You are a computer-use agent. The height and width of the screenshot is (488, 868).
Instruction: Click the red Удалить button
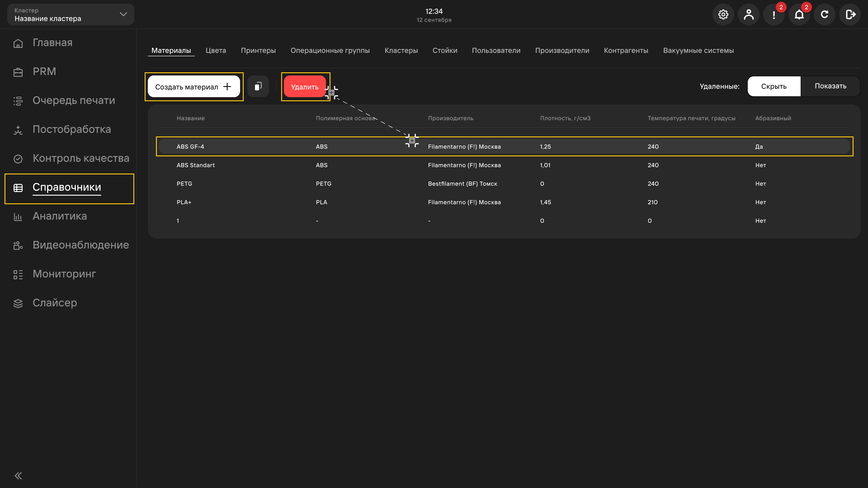(x=305, y=87)
